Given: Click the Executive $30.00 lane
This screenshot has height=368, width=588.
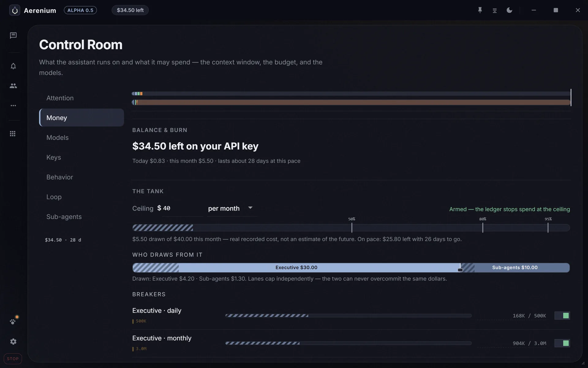Looking at the screenshot, I should pyautogui.click(x=296, y=268).
